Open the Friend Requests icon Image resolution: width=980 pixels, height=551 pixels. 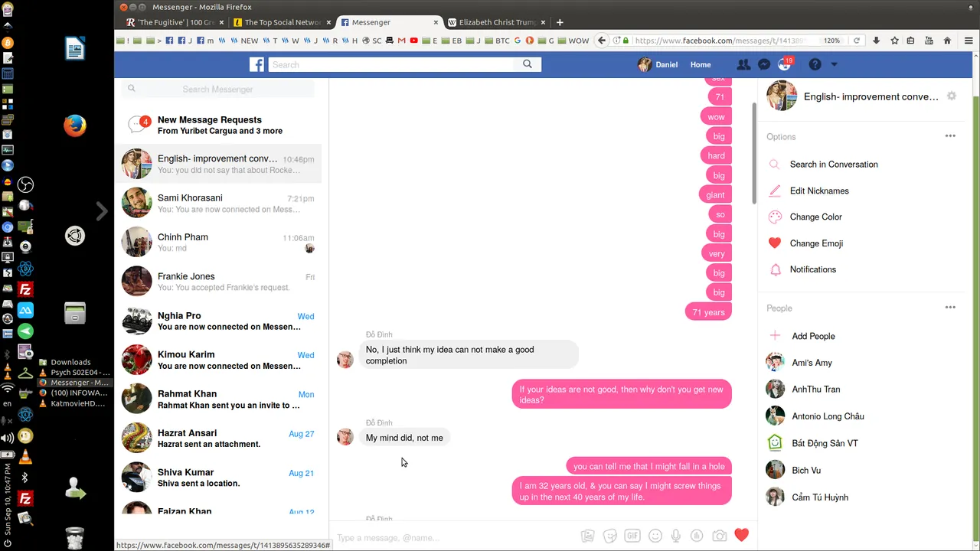(x=743, y=65)
